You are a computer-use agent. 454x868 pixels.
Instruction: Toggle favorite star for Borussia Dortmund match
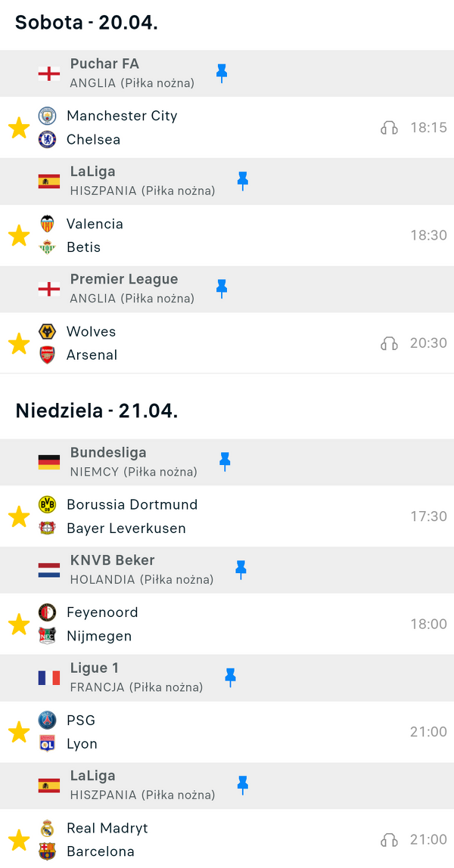pyautogui.click(x=19, y=516)
